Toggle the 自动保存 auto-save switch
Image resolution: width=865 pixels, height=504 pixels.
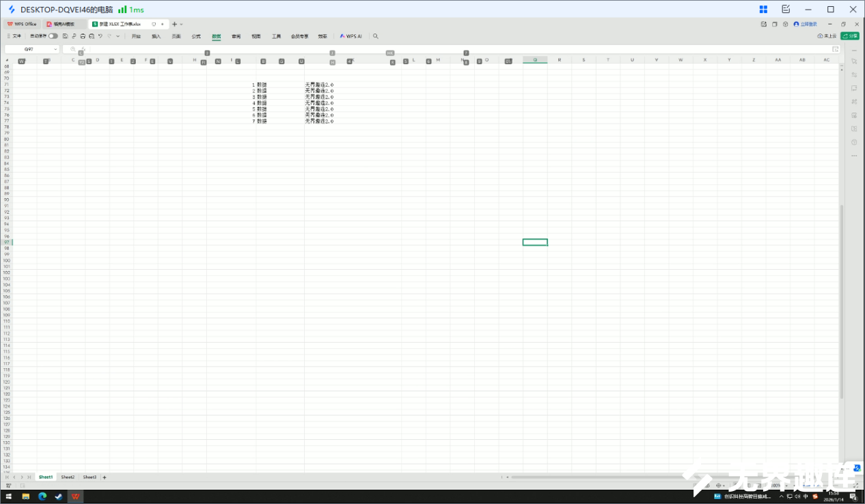pos(53,36)
